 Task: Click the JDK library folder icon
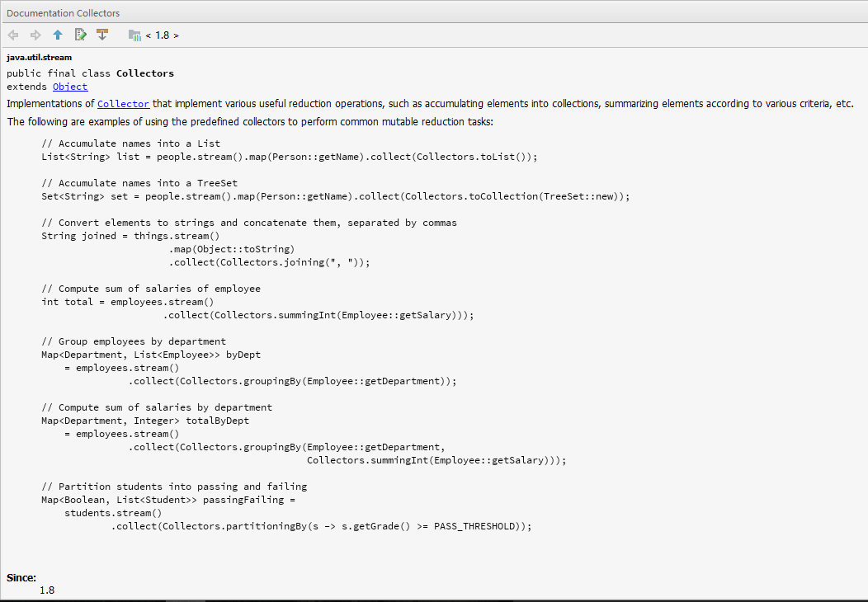[x=134, y=35]
